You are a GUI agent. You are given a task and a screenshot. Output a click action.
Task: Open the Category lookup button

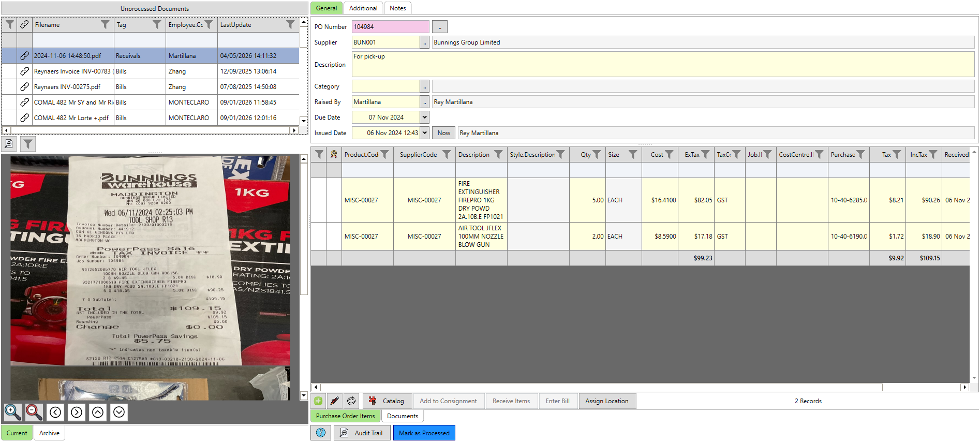click(424, 86)
